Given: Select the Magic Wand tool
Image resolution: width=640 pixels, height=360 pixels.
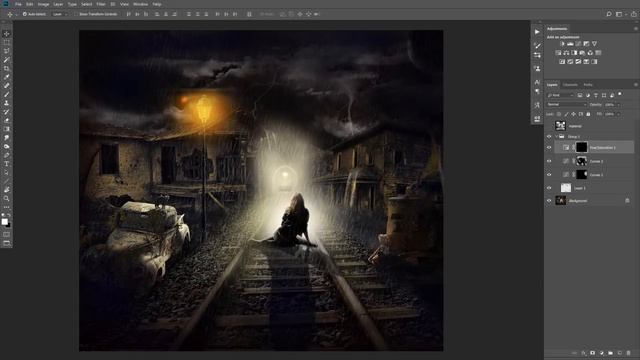Looking at the screenshot, I should 7,60.
